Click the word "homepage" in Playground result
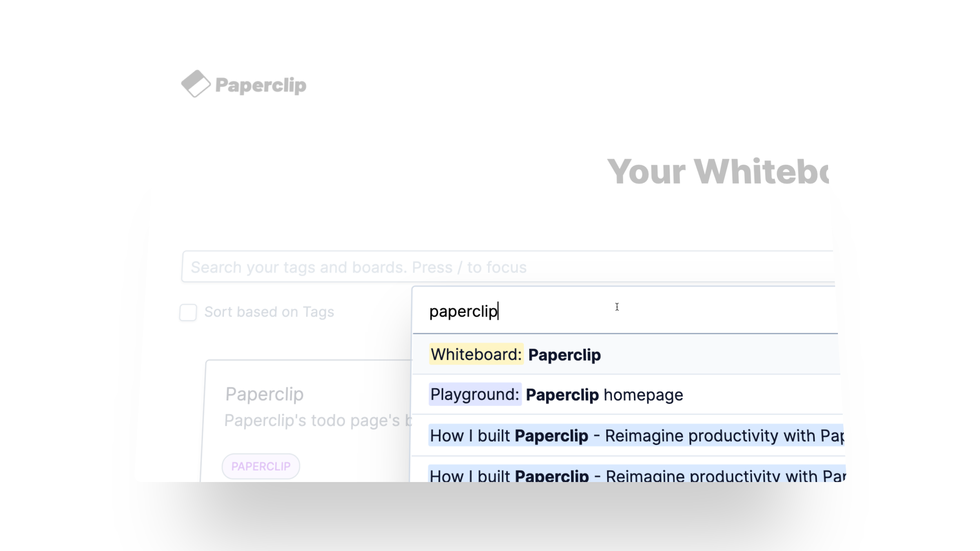The width and height of the screenshot is (980, 551). coord(643,395)
